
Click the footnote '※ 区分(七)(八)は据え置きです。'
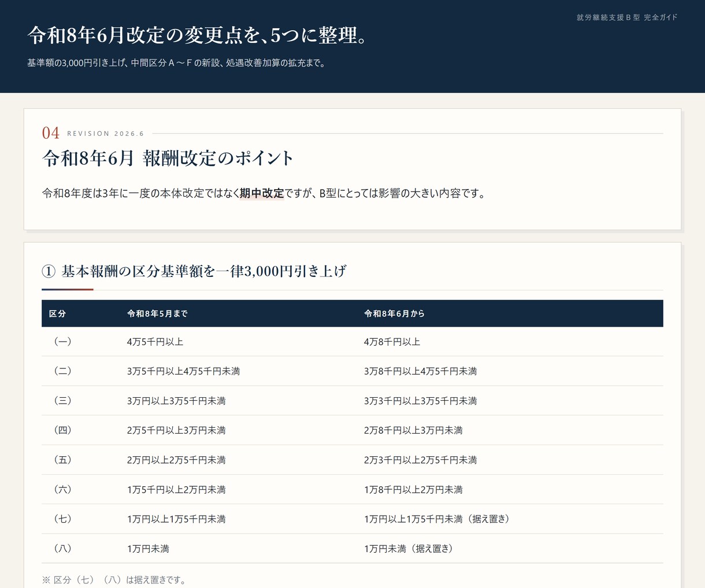pyautogui.click(x=115, y=580)
